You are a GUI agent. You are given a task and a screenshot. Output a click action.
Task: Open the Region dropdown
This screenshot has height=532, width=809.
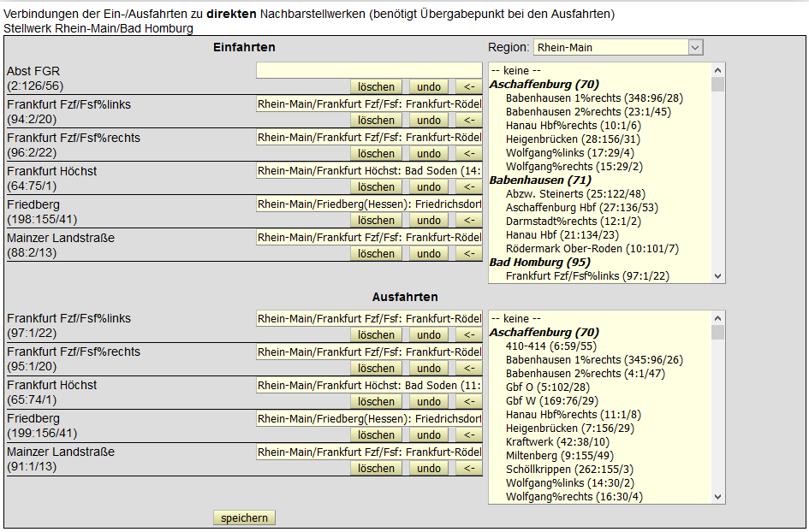coord(617,47)
